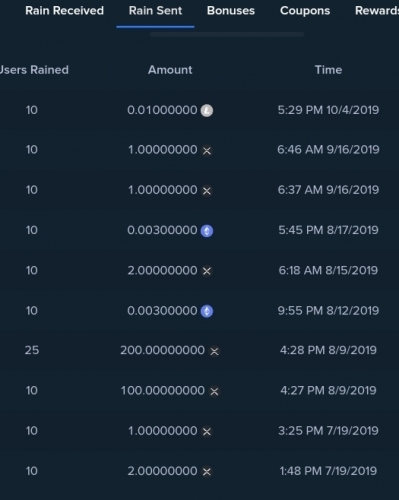Click time 6:46 AM 9/16/2019
The width and height of the screenshot is (399, 500).
[x=328, y=150]
